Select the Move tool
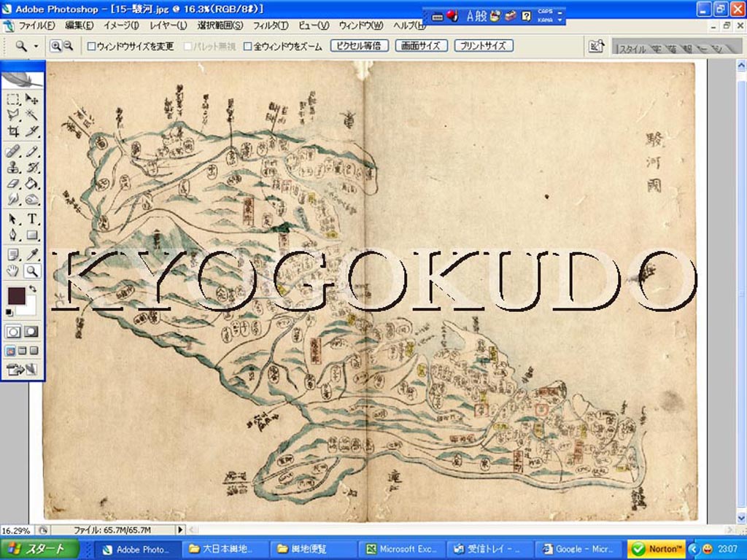Screen dimensions: 747x560 [x=31, y=99]
